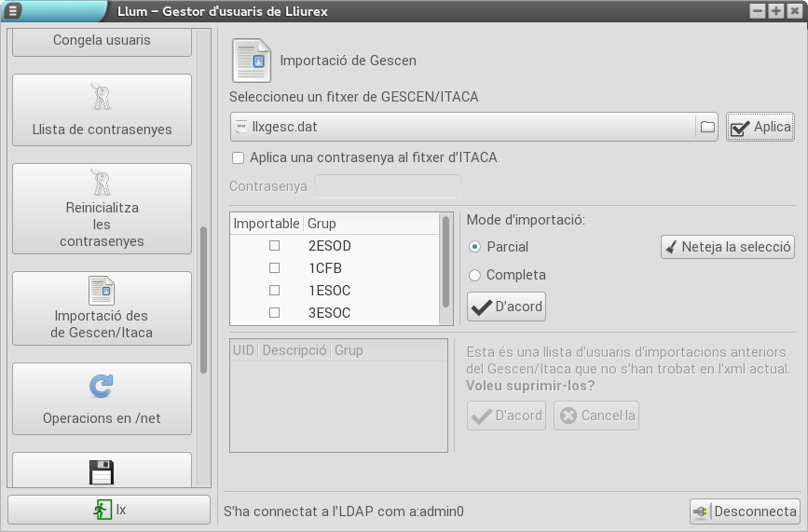Click the sidebar vertical scrollbar
Screen dimensions: 808x532
204,298
